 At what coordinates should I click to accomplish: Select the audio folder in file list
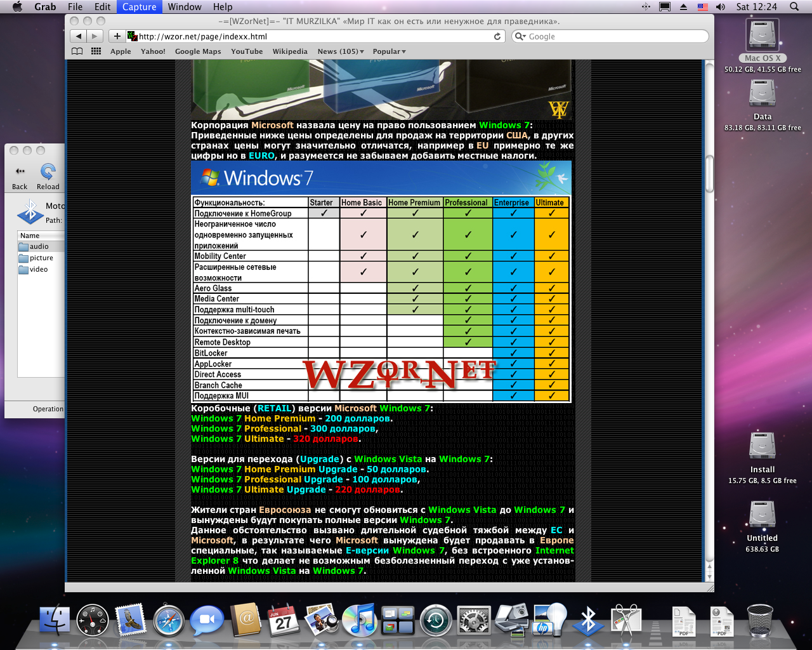(x=39, y=246)
